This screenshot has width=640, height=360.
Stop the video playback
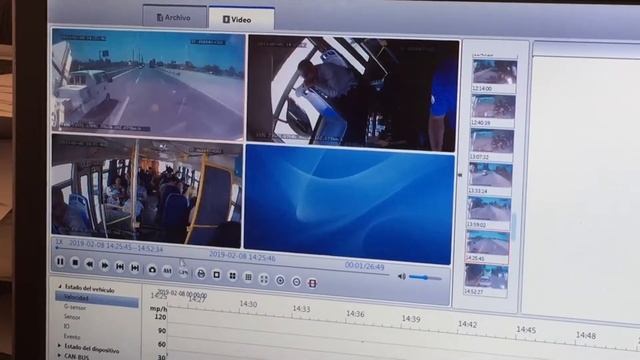[x=75, y=263]
